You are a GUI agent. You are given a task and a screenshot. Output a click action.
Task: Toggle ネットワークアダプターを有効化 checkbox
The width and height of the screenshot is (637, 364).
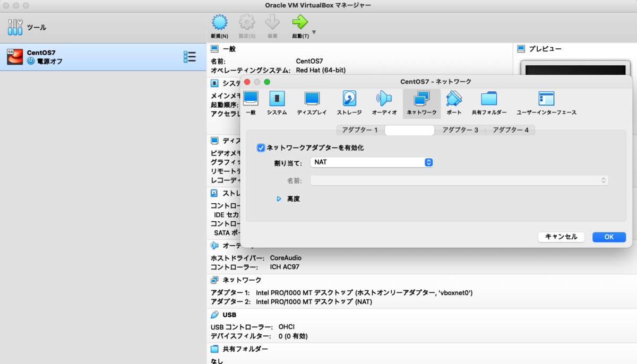point(261,148)
